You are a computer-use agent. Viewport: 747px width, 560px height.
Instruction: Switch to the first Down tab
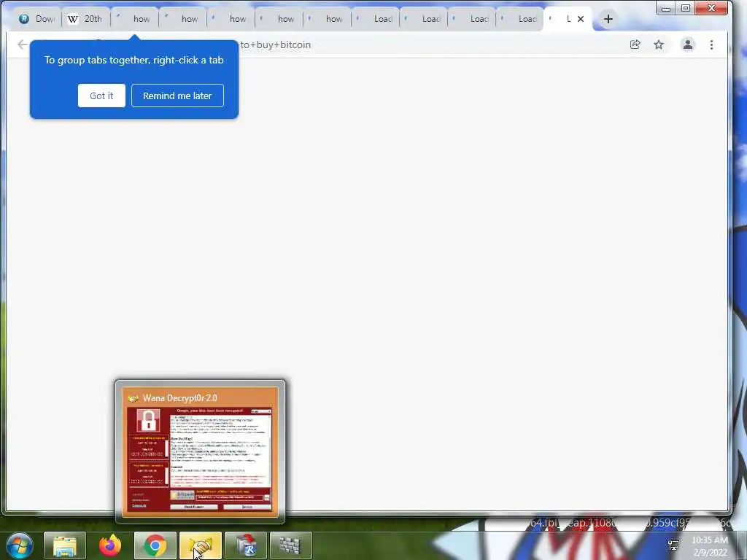37,19
